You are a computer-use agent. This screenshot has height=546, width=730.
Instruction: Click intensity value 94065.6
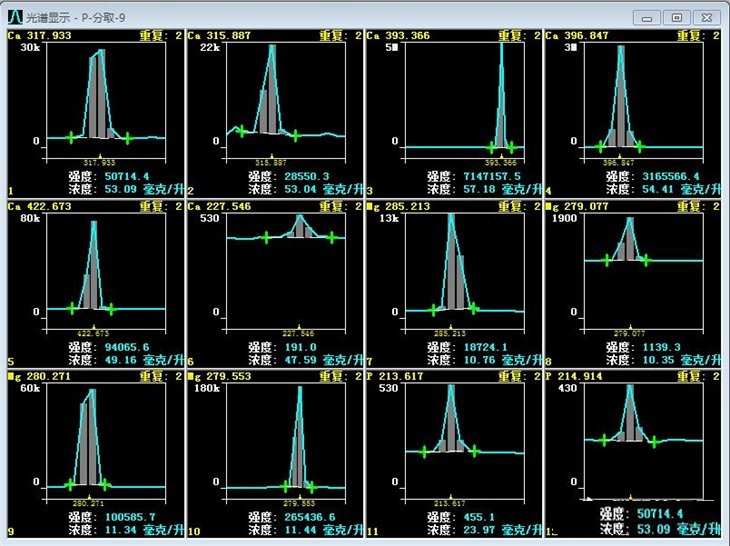[127, 347]
